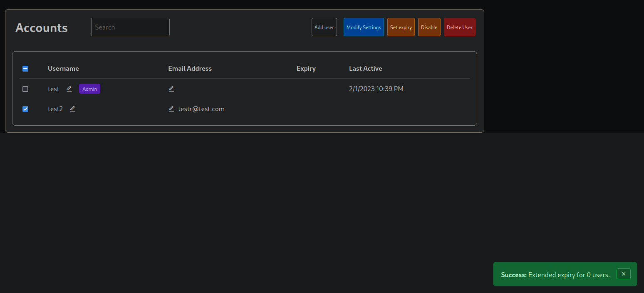Image resolution: width=644 pixels, height=293 pixels.
Task: Click the Add user button
Action: point(324,27)
